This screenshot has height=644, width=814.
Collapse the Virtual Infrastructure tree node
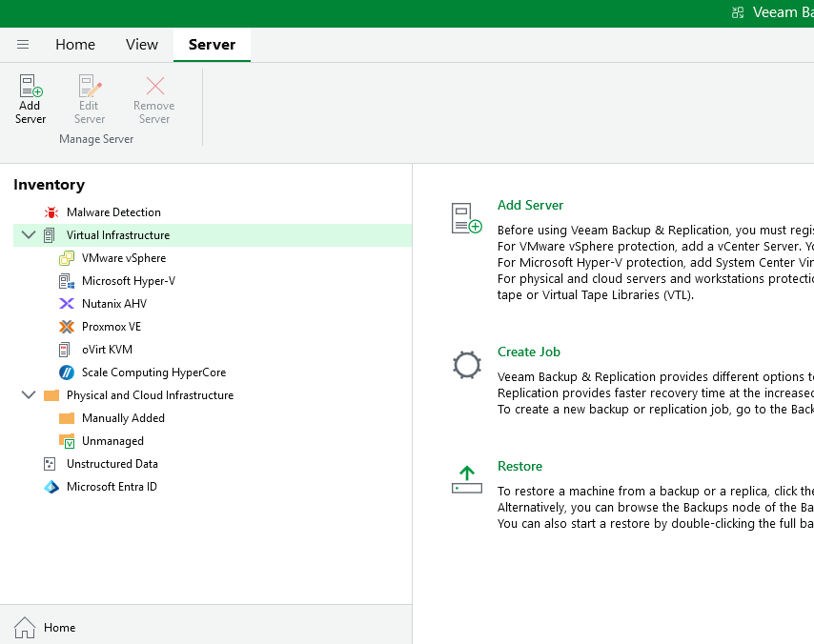tap(29, 235)
